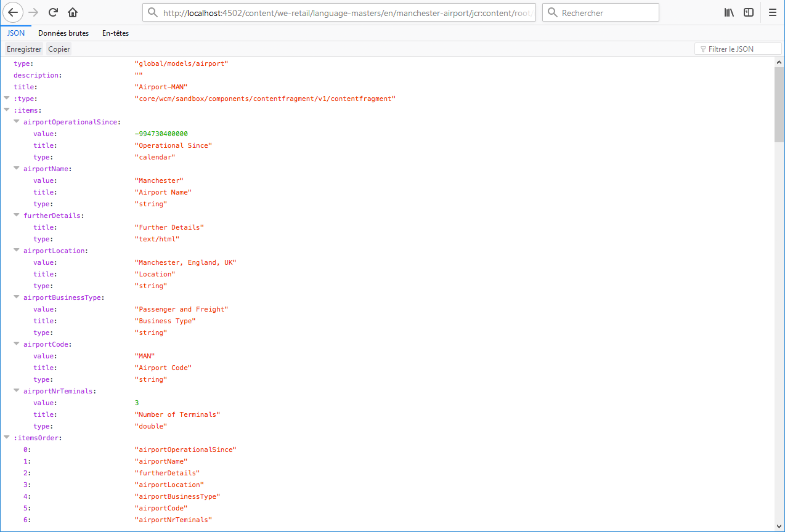Click the forward navigation arrow
Image resolution: width=785 pixels, height=532 pixels.
[x=33, y=12]
